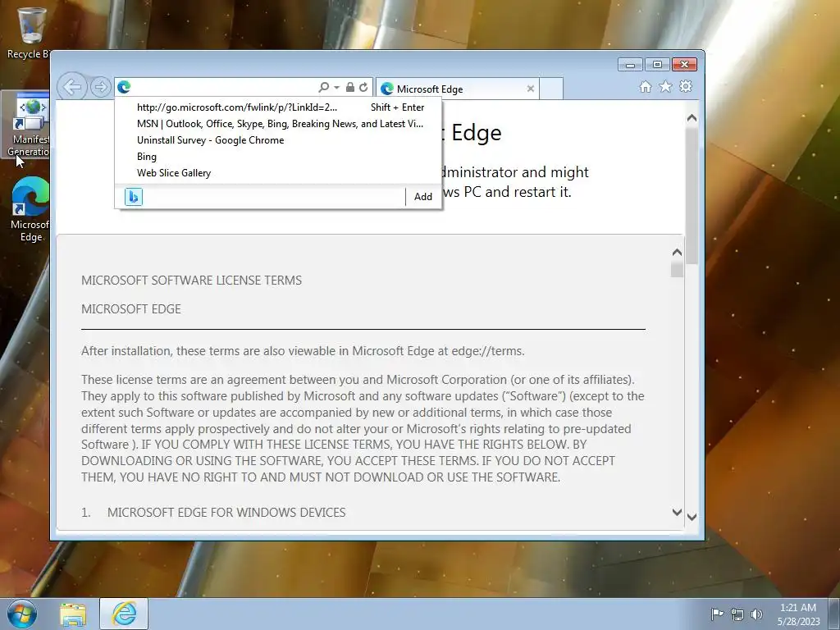Viewport: 840px width, 630px height.
Task: Select the Microsoft Edge desktop shortcut
Action: point(30,209)
